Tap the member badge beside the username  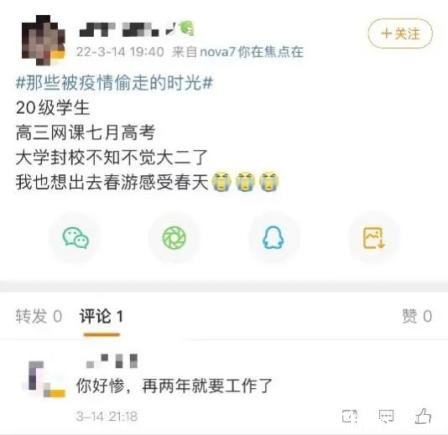click(x=187, y=28)
